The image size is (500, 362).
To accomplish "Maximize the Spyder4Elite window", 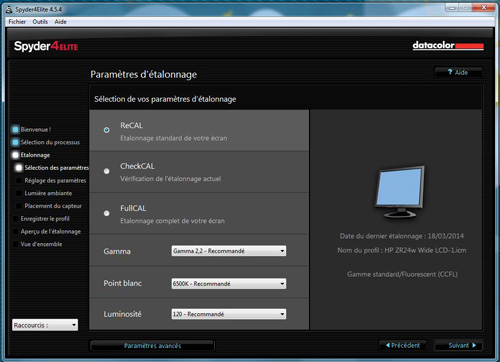I will [x=466, y=7].
